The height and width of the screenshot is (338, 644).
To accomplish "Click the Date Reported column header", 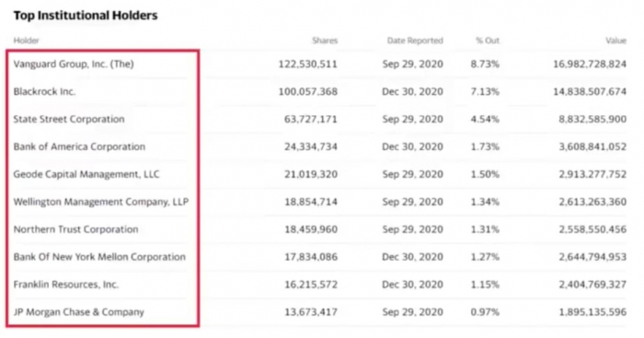I will click(415, 41).
